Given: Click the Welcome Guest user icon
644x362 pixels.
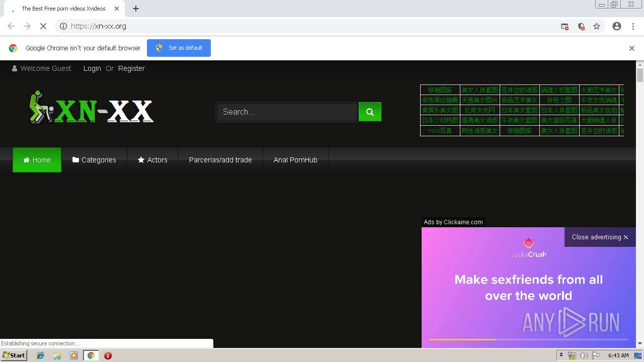Looking at the screenshot, I should [x=15, y=68].
